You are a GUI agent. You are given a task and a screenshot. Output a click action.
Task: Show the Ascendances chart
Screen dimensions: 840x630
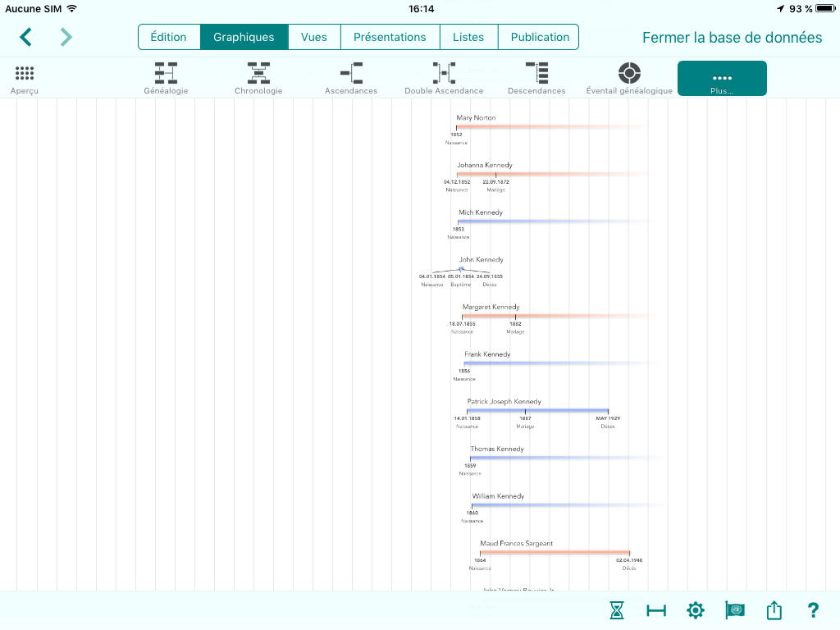click(351, 79)
